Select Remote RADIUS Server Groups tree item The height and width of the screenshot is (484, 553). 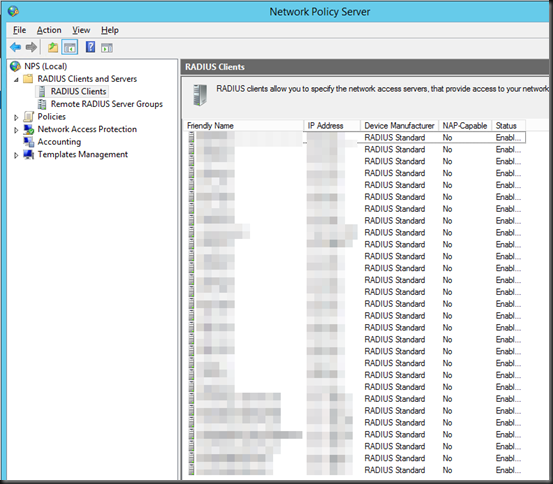click(x=107, y=104)
